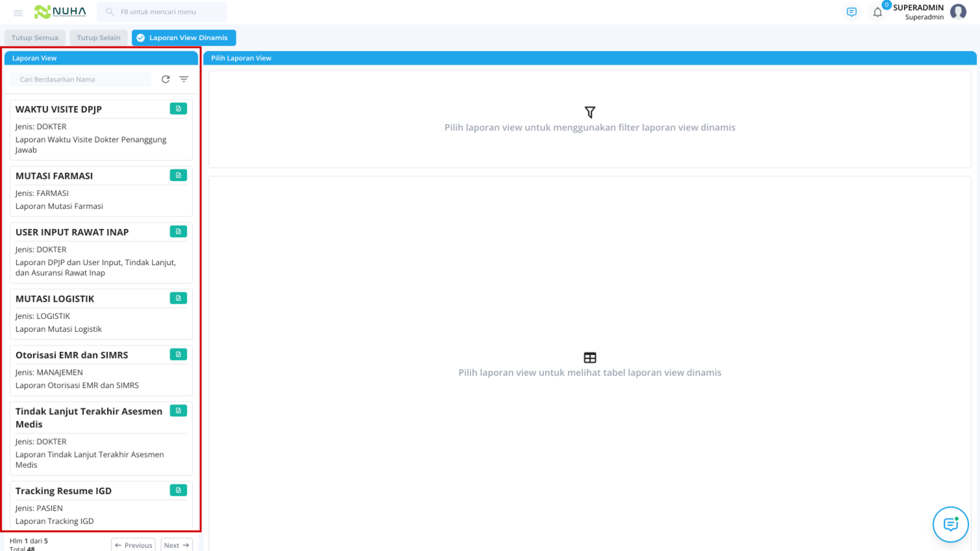Go to the Next page
The height and width of the screenshot is (551, 980).
176,545
